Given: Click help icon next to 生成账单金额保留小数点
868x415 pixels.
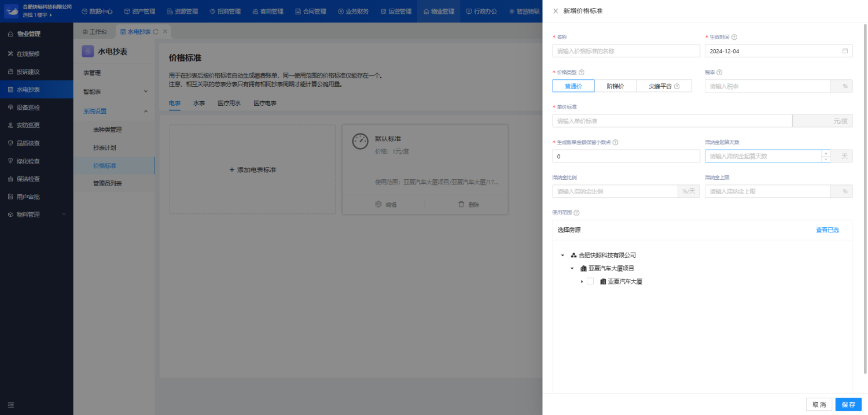Looking at the screenshot, I should [x=616, y=142].
